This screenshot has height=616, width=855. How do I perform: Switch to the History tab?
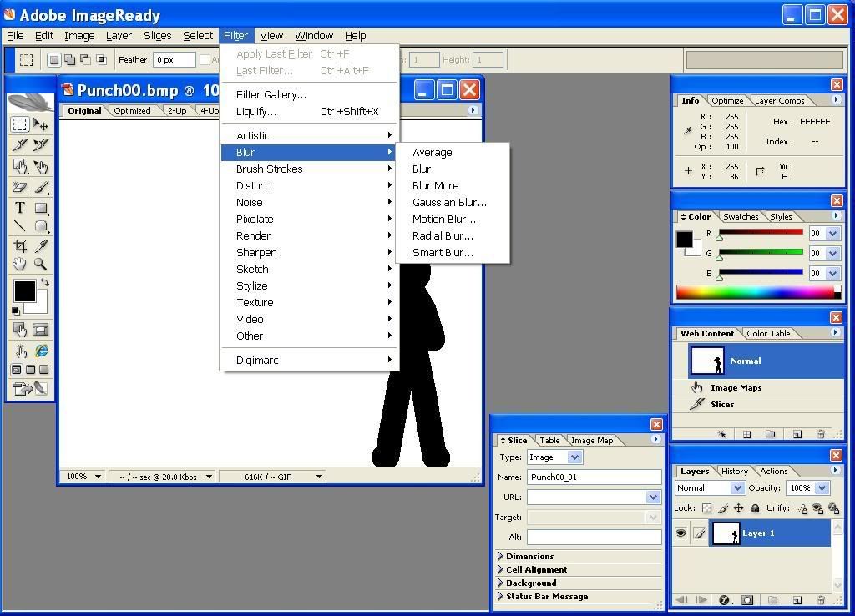tap(734, 471)
